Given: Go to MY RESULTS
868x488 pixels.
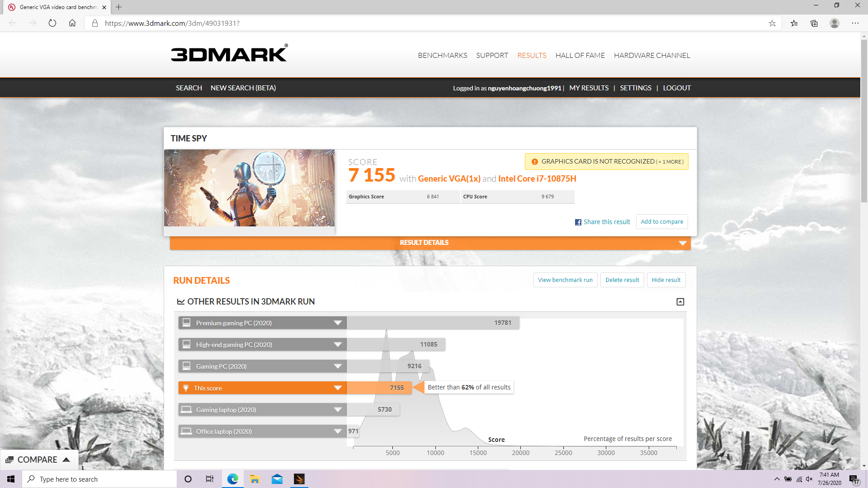Looking at the screenshot, I should [589, 88].
